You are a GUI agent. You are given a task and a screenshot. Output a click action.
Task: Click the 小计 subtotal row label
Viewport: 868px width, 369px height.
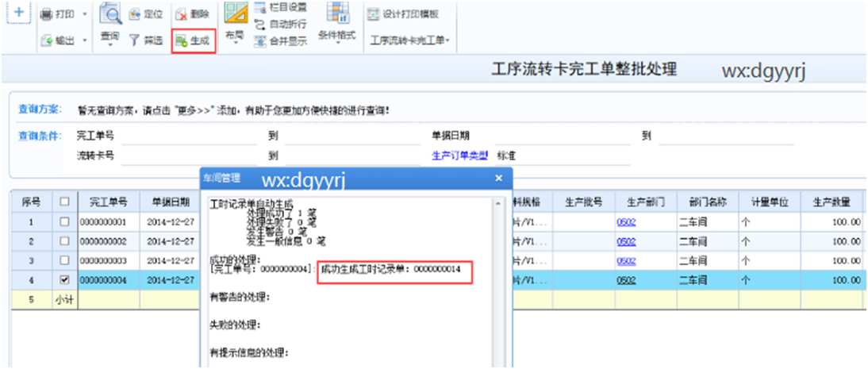click(x=65, y=300)
